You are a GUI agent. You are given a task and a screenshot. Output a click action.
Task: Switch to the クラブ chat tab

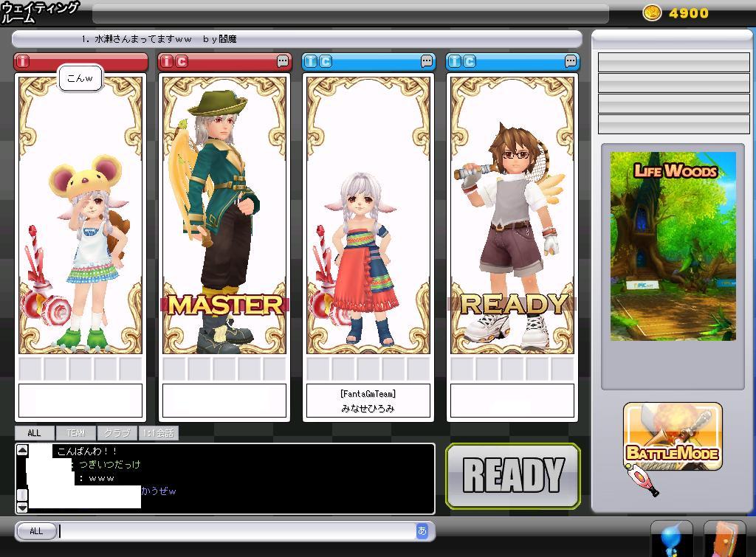click(x=117, y=433)
